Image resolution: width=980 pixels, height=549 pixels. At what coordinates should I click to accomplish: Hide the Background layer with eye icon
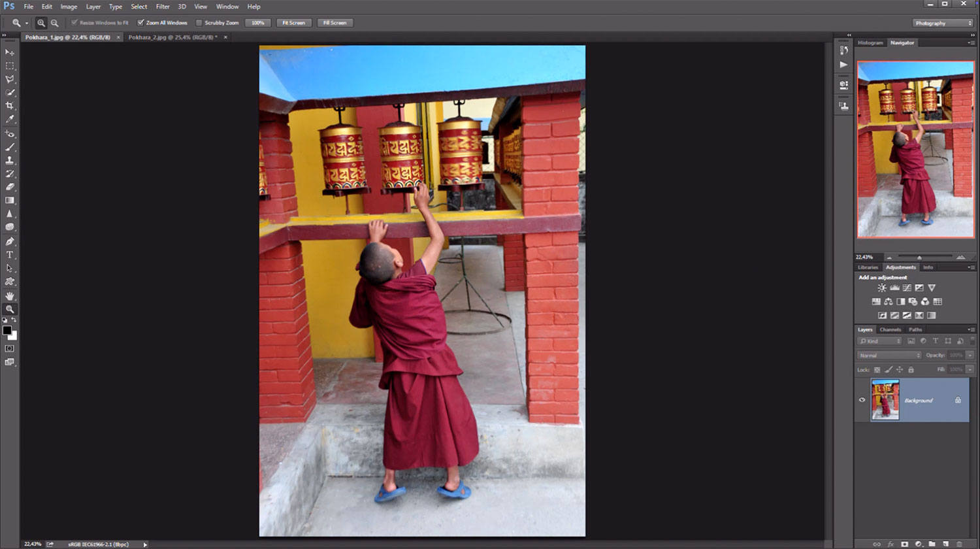click(862, 400)
